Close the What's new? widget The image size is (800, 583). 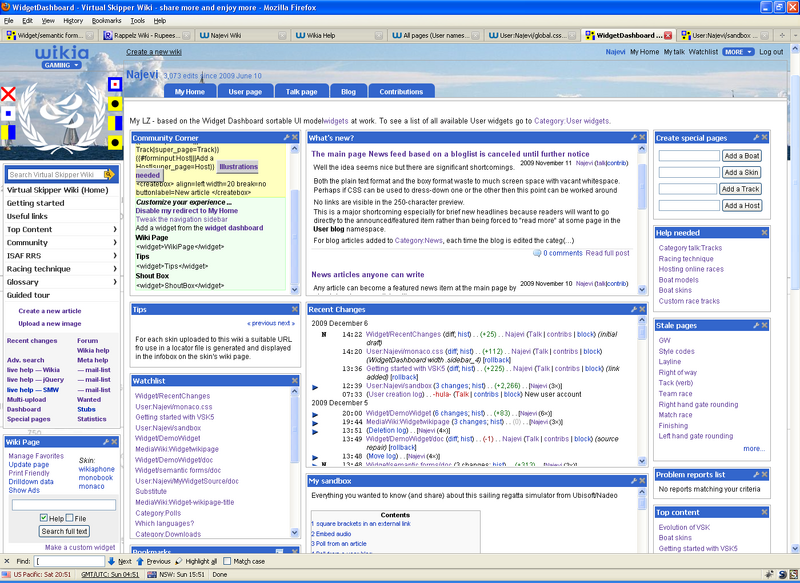point(642,138)
